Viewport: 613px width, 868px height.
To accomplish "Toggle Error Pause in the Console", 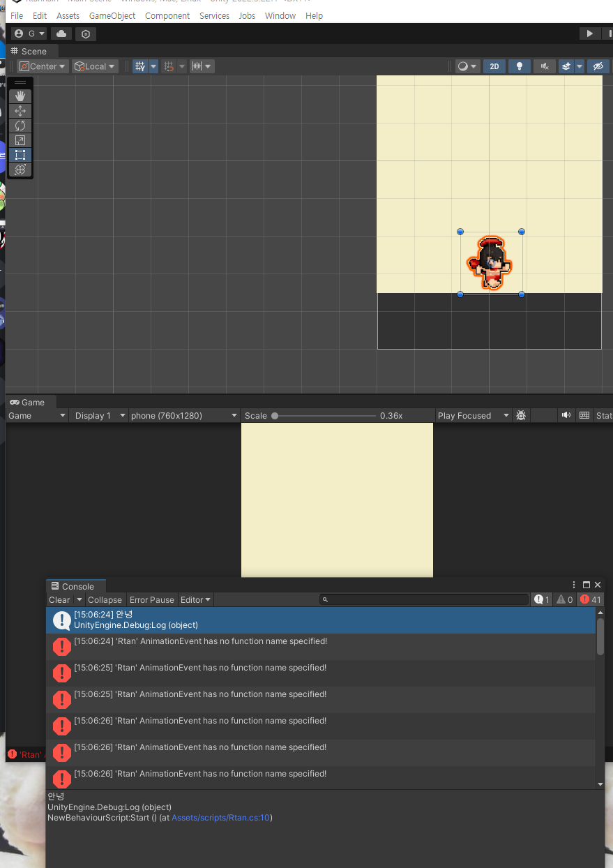I will pyautogui.click(x=152, y=599).
